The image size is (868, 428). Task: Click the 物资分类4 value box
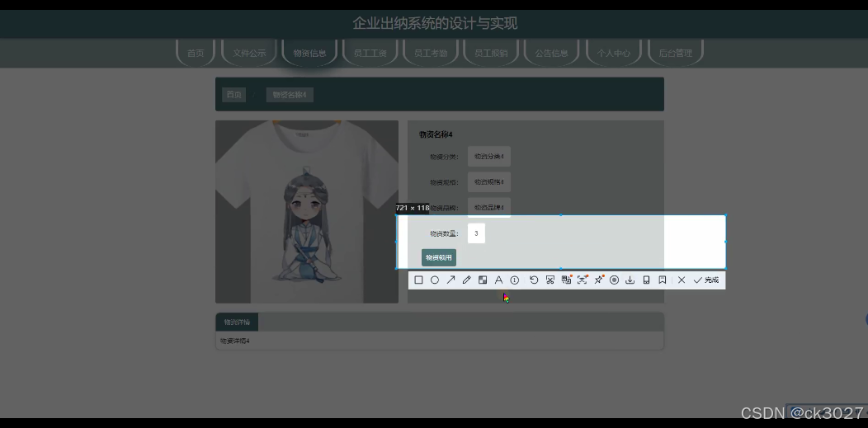coord(488,157)
